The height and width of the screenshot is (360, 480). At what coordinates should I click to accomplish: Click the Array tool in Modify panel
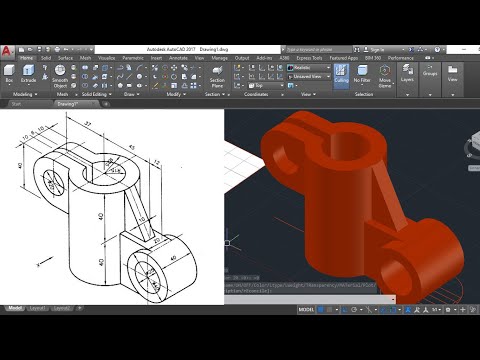193,86
